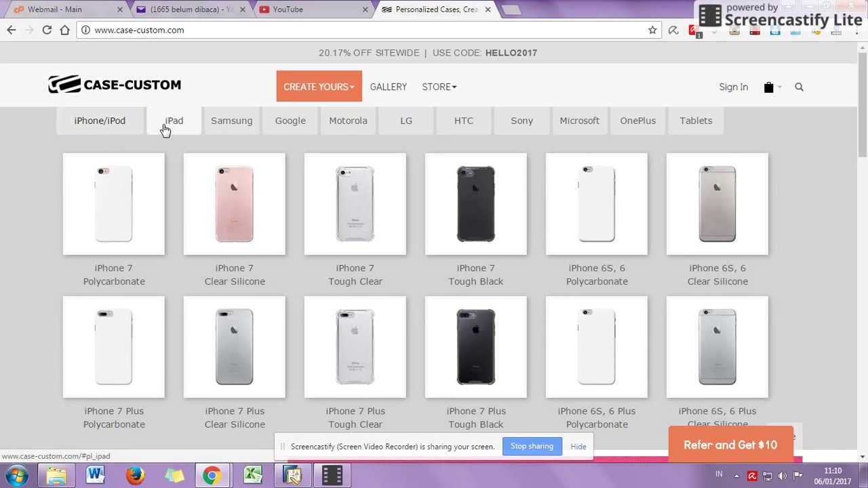Open File Explorer from the taskbar
868x488 pixels.
tap(56, 475)
